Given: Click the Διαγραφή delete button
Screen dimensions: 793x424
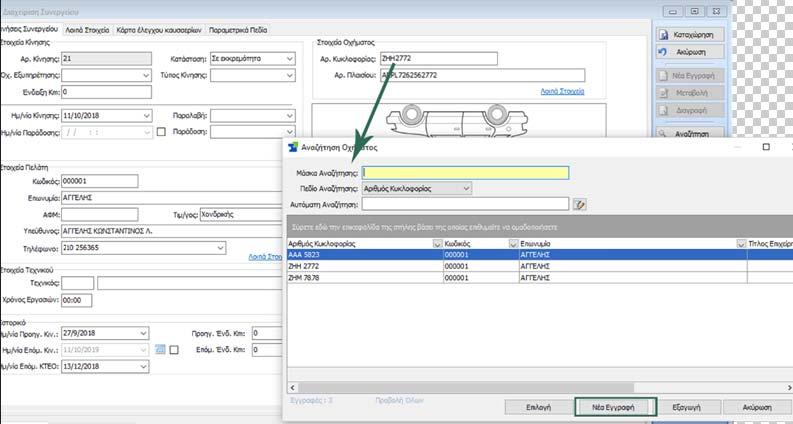Looking at the screenshot, I should (x=690, y=110).
